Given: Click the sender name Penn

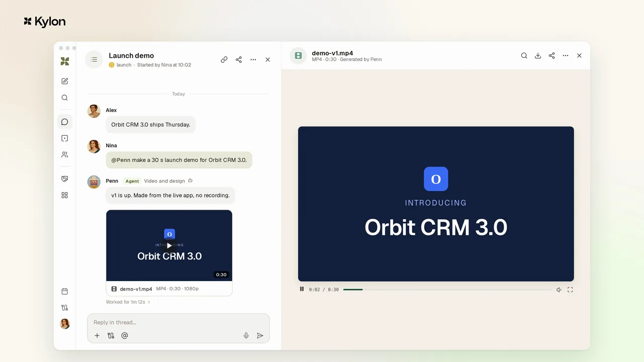Looking at the screenshot, I should coord(112,180).
